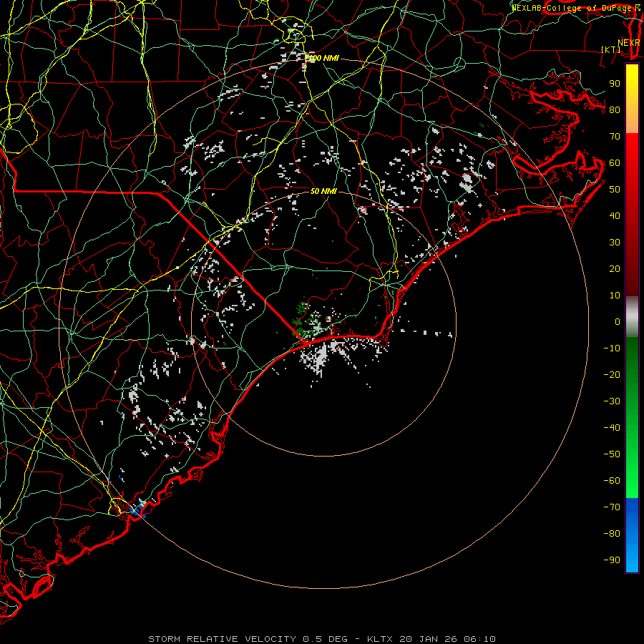644x644 pixels.
Task: Click STORM RELATIVE VELOCITY in the caption
Action: (222, 639)
